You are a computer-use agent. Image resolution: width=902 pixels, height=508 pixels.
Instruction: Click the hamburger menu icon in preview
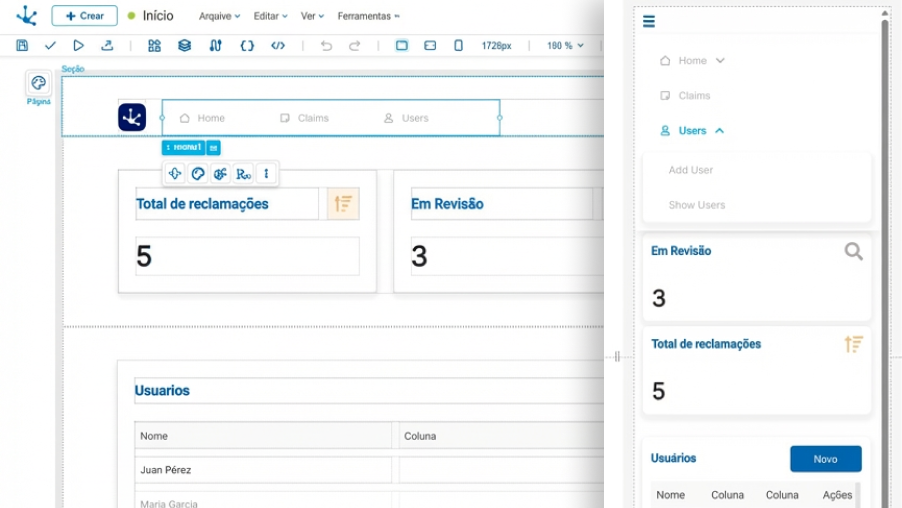point(649,22)
